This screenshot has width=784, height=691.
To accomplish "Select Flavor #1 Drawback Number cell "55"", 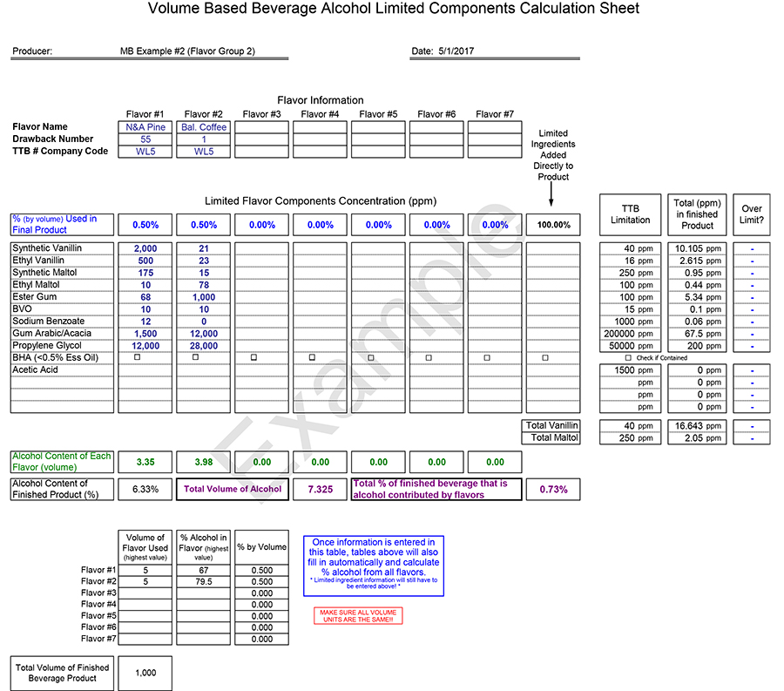I will 145,139.
